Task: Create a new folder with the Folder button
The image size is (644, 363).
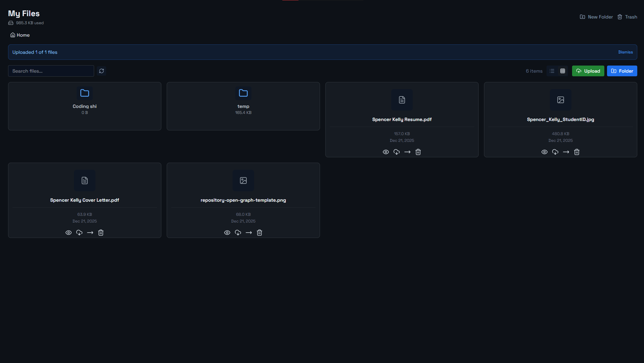Action: (x=622, y=71)
